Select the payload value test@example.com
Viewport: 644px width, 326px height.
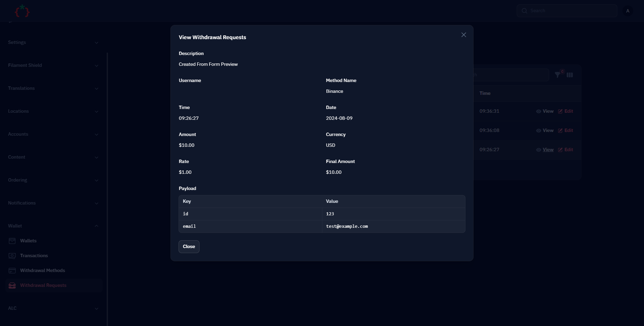click(x=347, y=226)
